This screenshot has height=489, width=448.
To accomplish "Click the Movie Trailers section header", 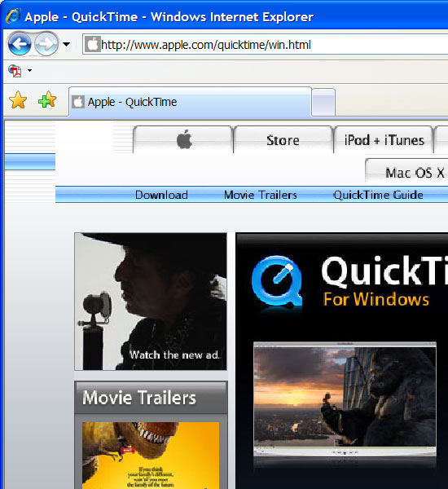I will (x=152, y=398).
